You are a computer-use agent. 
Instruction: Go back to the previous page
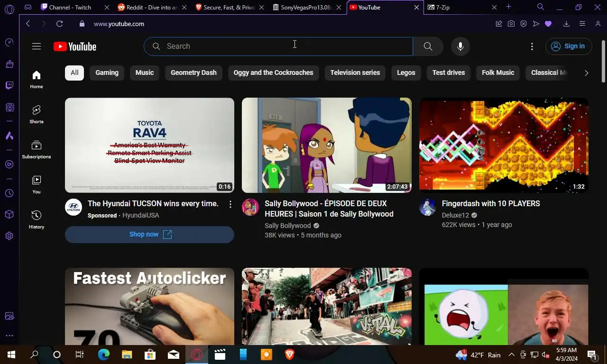click(28, 24)
